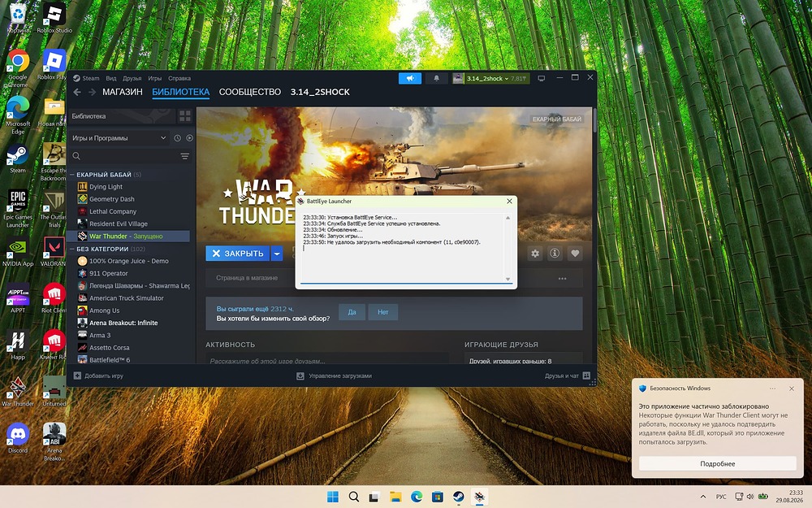The image size is (812, 508).
Task: Open War Thunder settings gear icon
Action: tap(535, 254)
